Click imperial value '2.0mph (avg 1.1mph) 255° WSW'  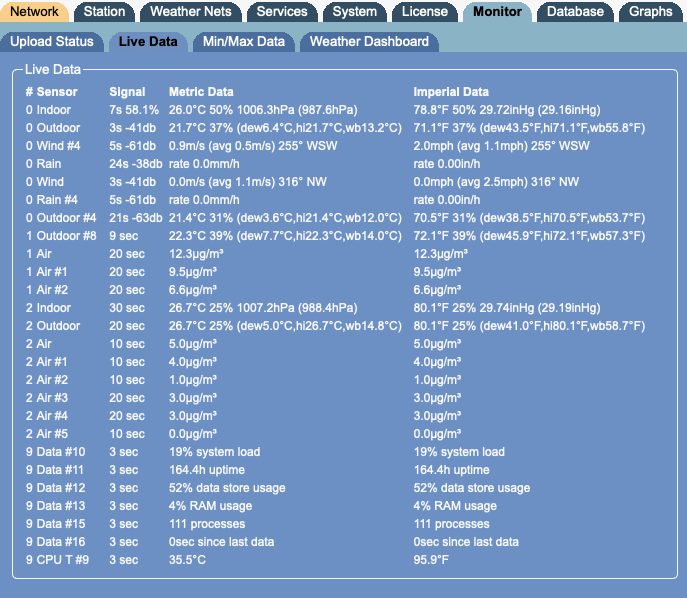coord(502,146)
